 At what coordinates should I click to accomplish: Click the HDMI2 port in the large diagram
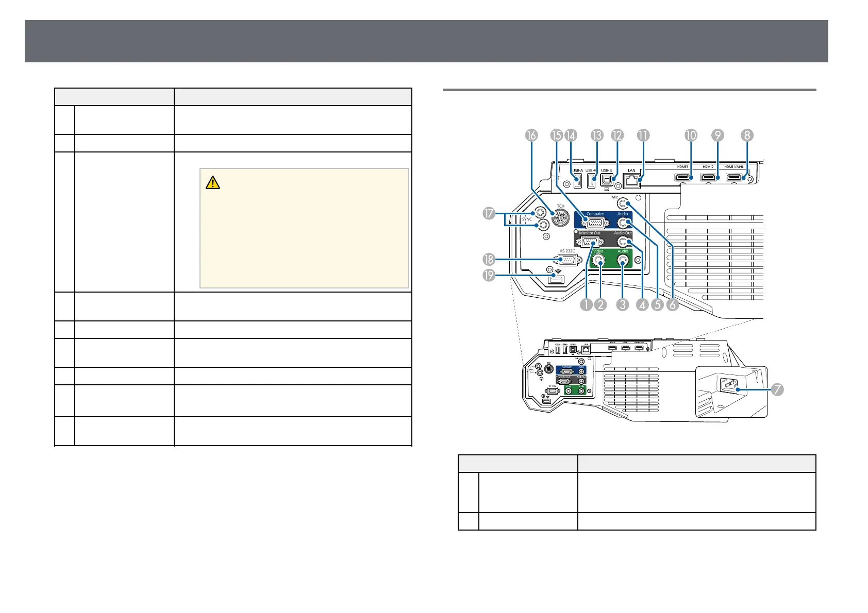pos(709,178)
